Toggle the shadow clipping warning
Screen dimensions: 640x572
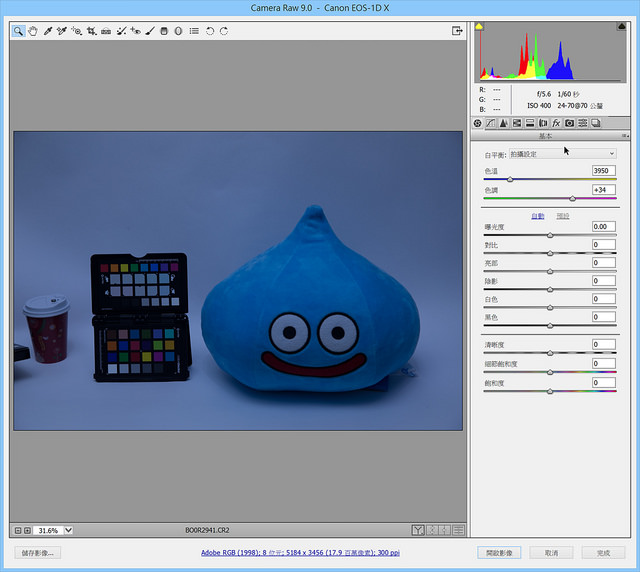[479, 27]
